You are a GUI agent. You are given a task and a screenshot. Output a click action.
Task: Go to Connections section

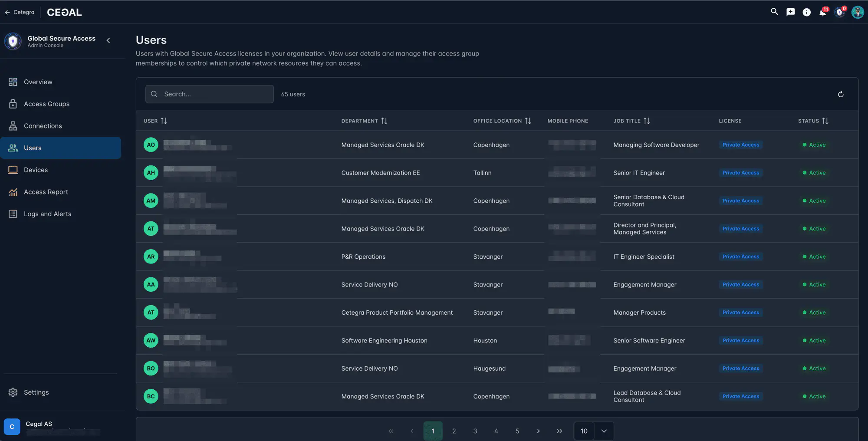point(61,126)
